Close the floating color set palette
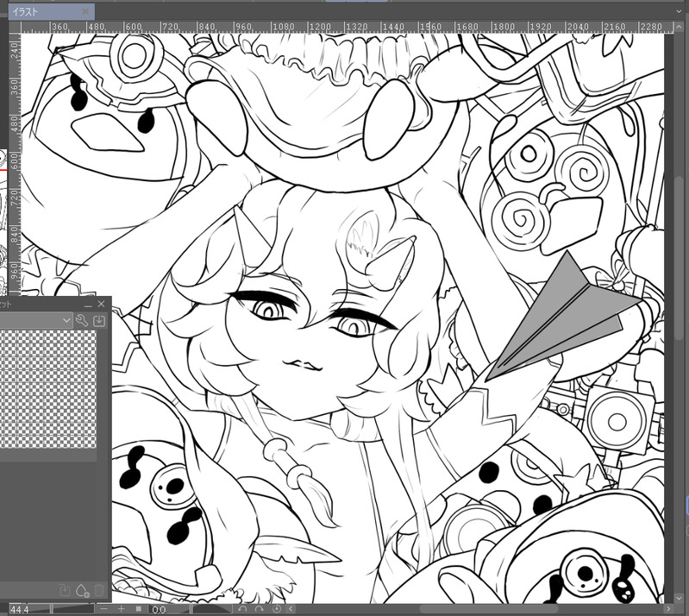Image resolution: width=689 pixels, height=616 pixels. click(102, 304)
